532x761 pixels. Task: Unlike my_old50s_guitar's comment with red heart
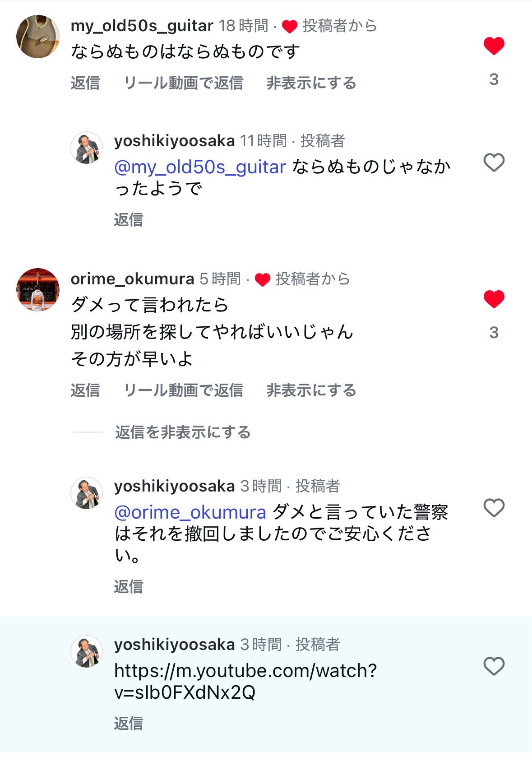pyautogui.click(x=494, y=46)
